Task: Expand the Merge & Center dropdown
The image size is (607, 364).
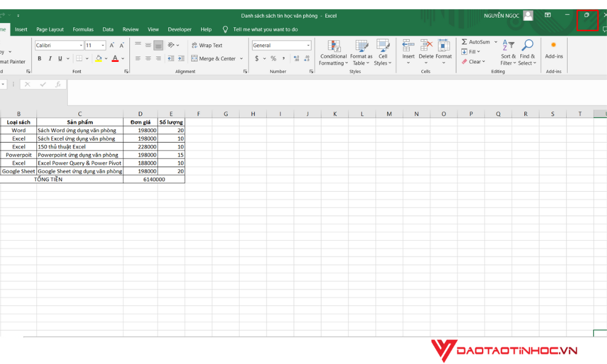Action: pos(240,59)
